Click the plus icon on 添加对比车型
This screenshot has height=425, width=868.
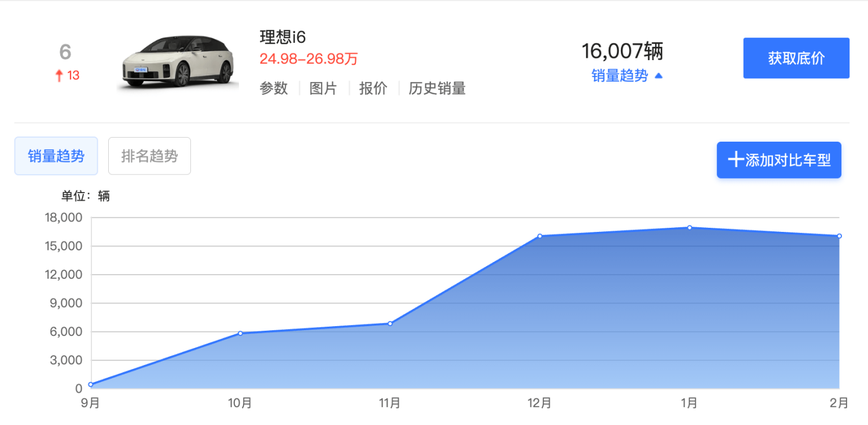[x=735, y=160]
